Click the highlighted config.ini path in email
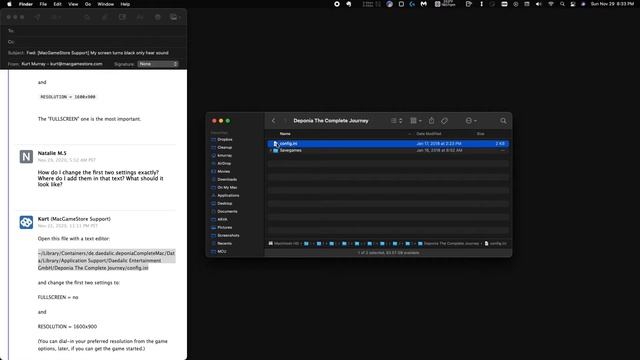 (x=106, y=260)
